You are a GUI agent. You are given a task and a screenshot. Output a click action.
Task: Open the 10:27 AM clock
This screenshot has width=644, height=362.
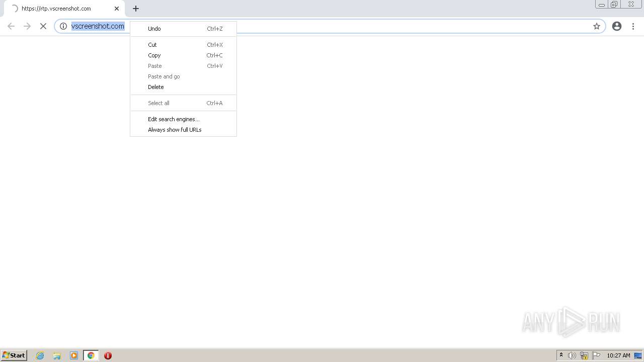[x=618, y=355]
